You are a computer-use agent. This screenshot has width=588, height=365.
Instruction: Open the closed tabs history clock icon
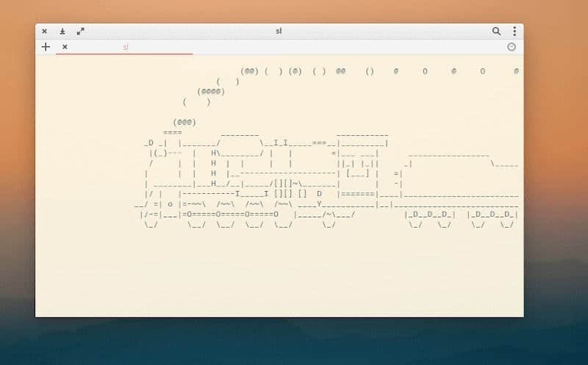pyautogui.click(x=512, y=47)
